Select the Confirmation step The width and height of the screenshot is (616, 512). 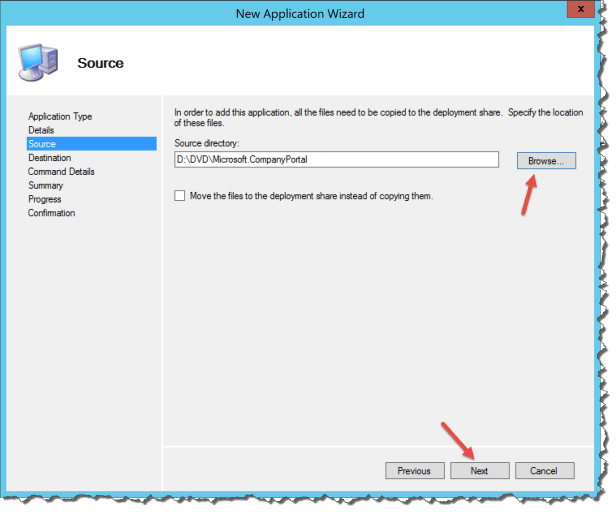click(x=51, y=213)
